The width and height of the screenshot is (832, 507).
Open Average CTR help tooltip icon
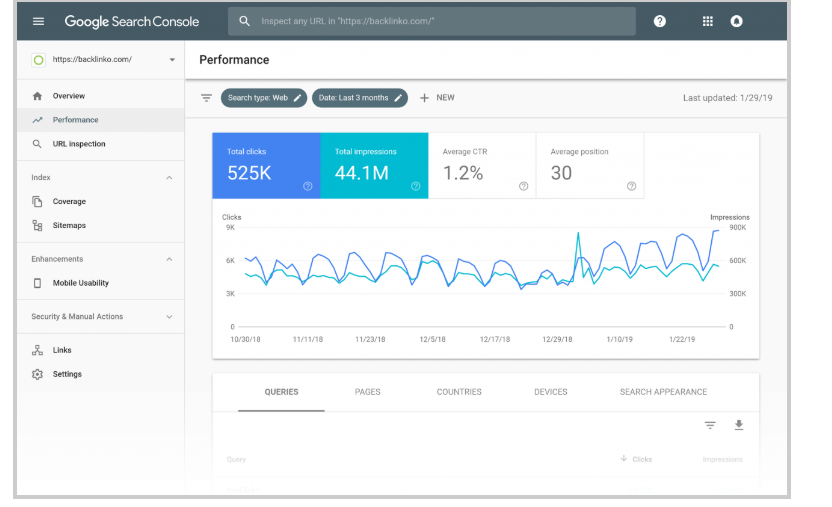click(x=524, y=186)
